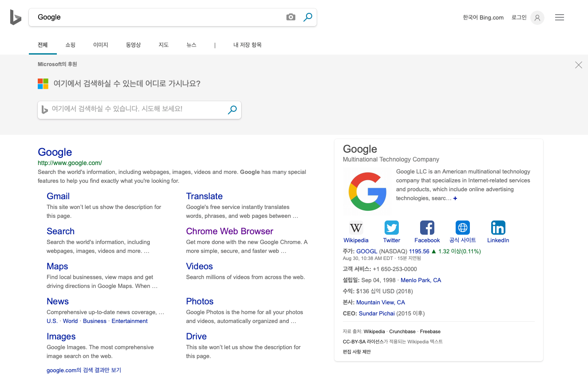
Task: Show only results from google.com
Action: pyautogui.click(x=84, y=370)
